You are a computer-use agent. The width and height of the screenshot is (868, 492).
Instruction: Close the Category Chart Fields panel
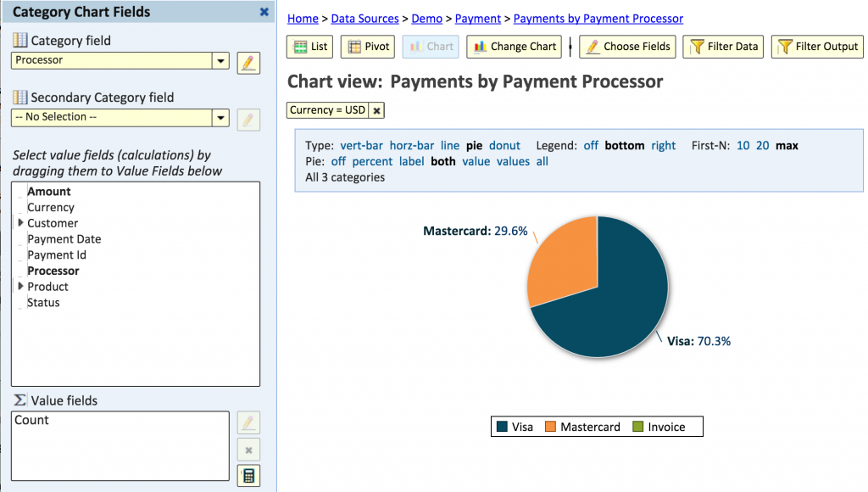click(264, 12)
